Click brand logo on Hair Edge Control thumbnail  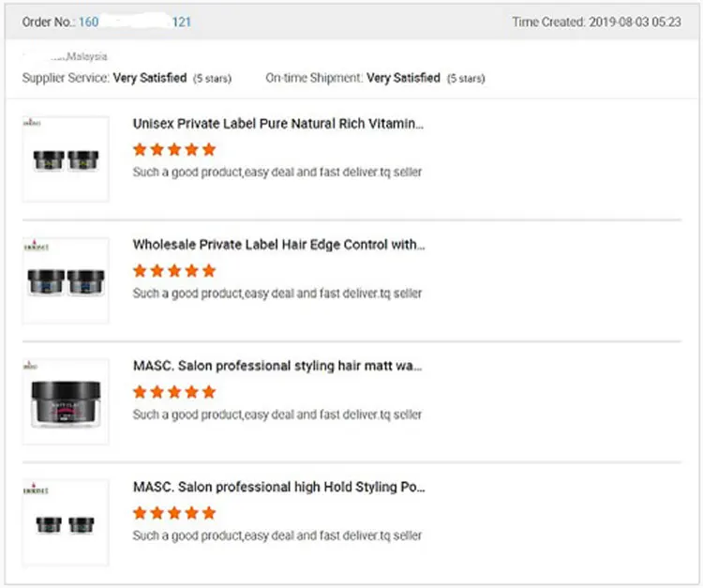click(36, 246)
